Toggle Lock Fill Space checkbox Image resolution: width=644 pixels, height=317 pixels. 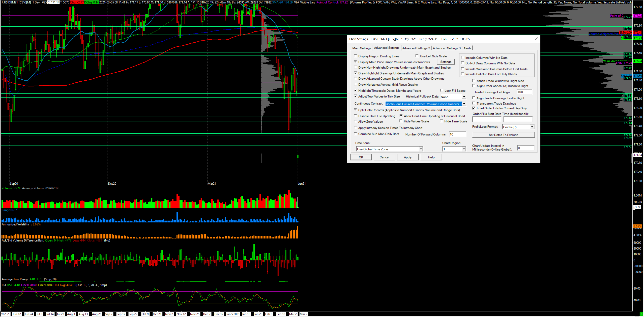tap(442, 90)
